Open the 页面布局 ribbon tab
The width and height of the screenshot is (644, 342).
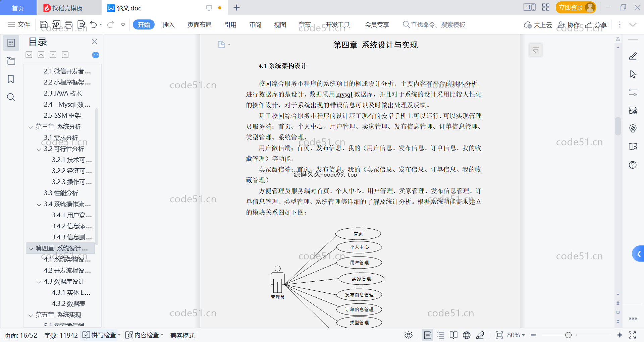click(199, 24)
